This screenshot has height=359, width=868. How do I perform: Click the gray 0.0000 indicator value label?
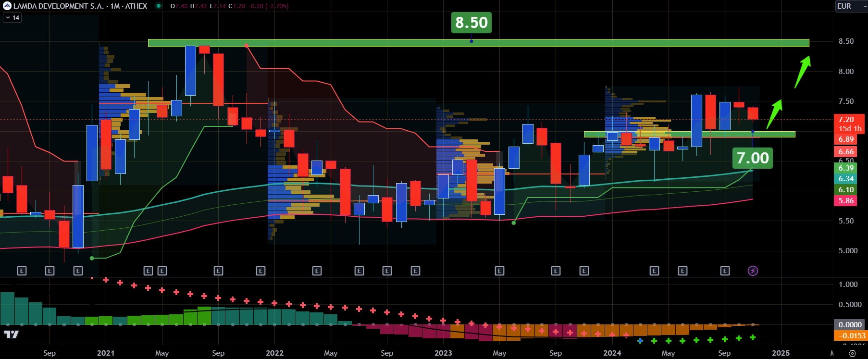pos(850,324)
